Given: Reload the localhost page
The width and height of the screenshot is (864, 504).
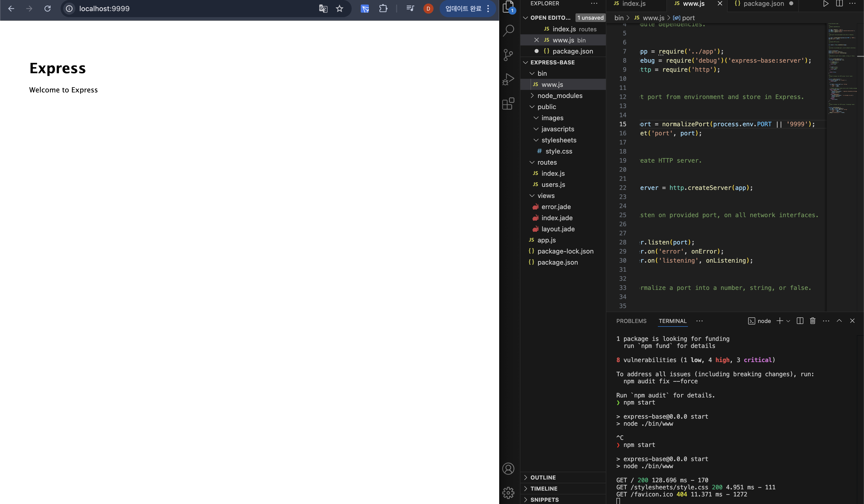Looking at the screenshot, I should (x=47, y=9).
